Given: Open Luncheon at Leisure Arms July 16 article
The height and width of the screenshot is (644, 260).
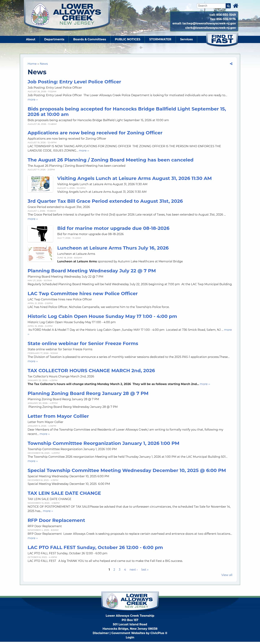Looking at the screenshot, I should pyautogui.click(x=113, y=248).
